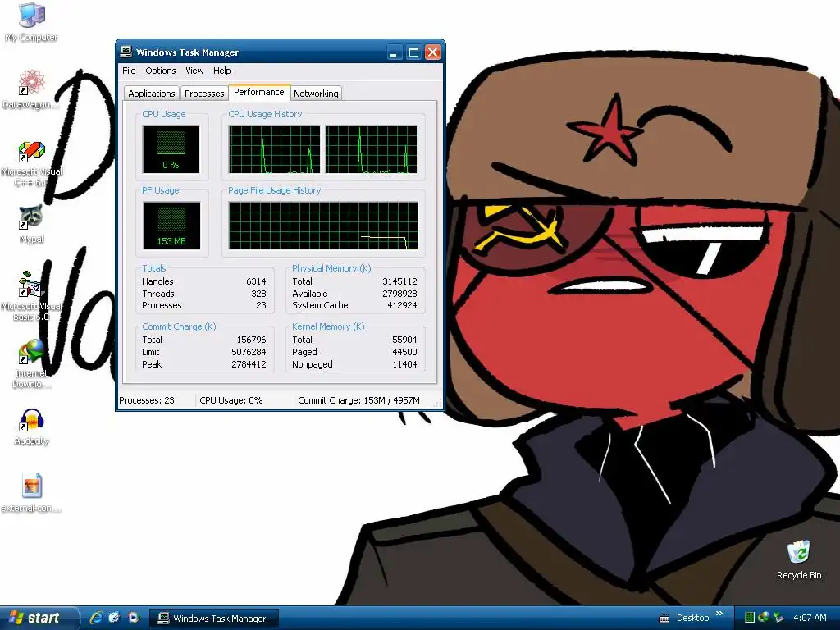Maximize the Windows Task Manager window
Viewport: 840px width, 630px height.
coord(413,52)
